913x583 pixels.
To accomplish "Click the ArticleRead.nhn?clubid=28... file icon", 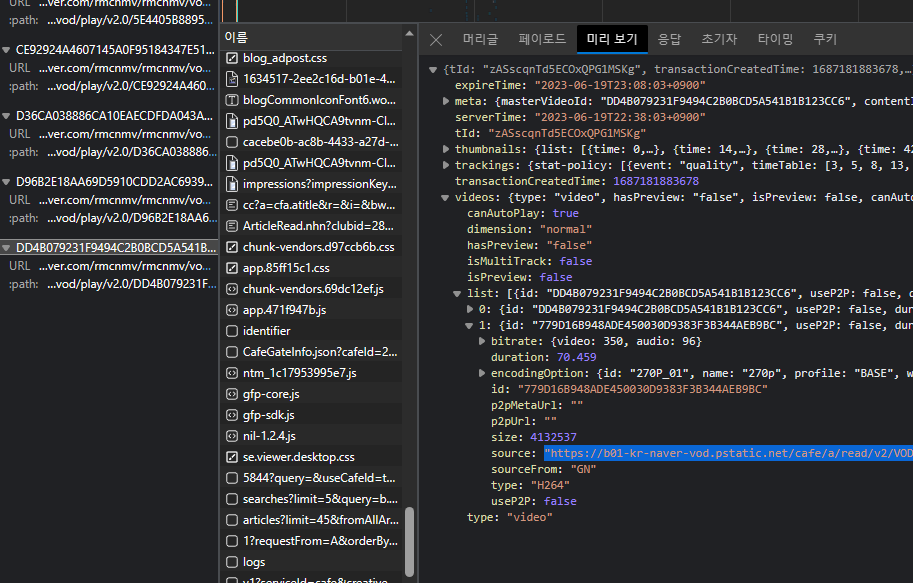I will coord(232,226).
